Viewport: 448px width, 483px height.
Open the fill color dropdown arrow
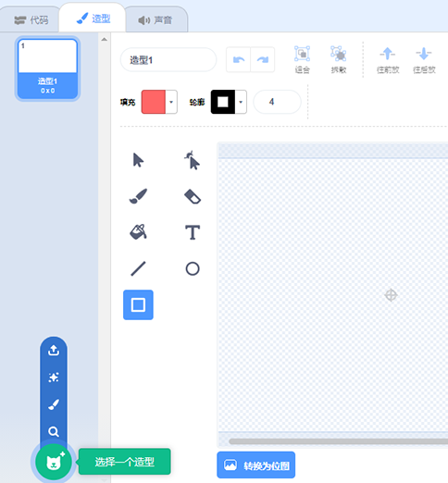[x=171, y=102]
